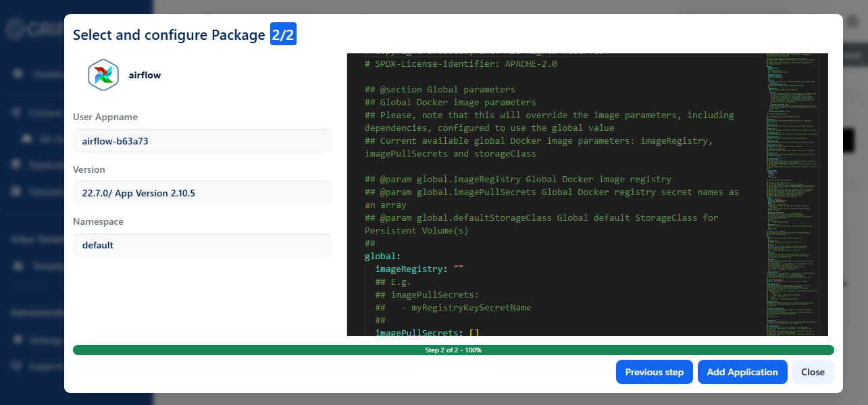Image resolution: width=868 pixels, height=405 pixels.
Task: Click the Add Application button
Action: pos(742,372)
